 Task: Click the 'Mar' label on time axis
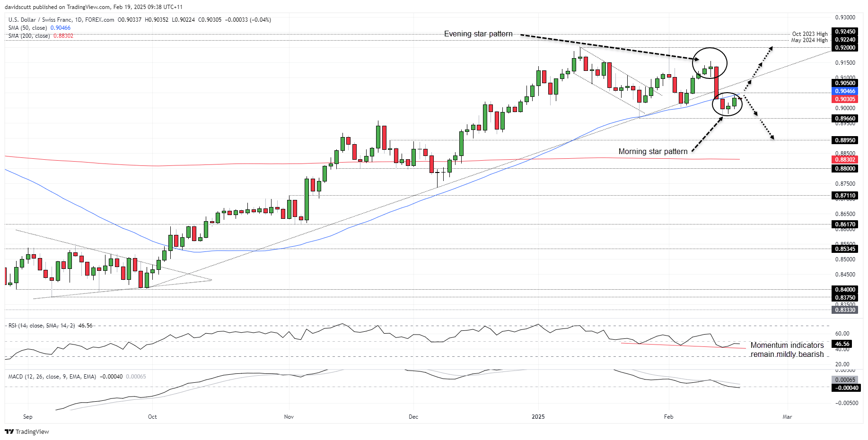click(x=787, y=417)
